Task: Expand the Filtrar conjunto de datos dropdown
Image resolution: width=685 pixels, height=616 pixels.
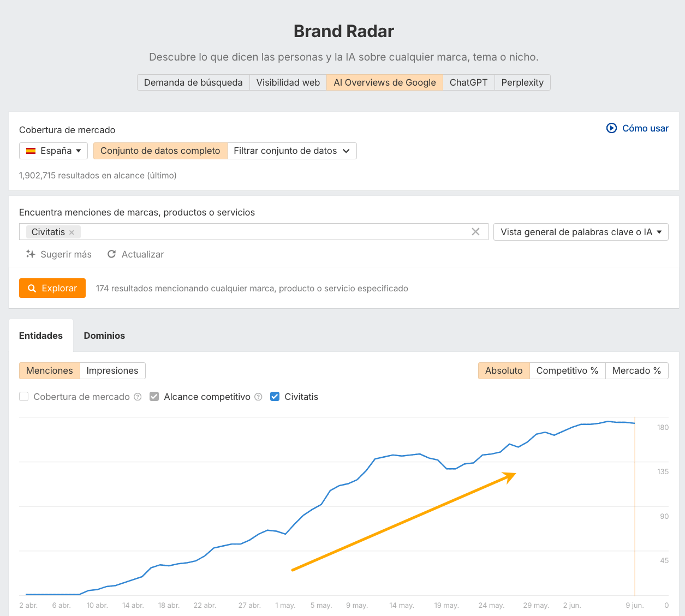Action: [292, 151]
